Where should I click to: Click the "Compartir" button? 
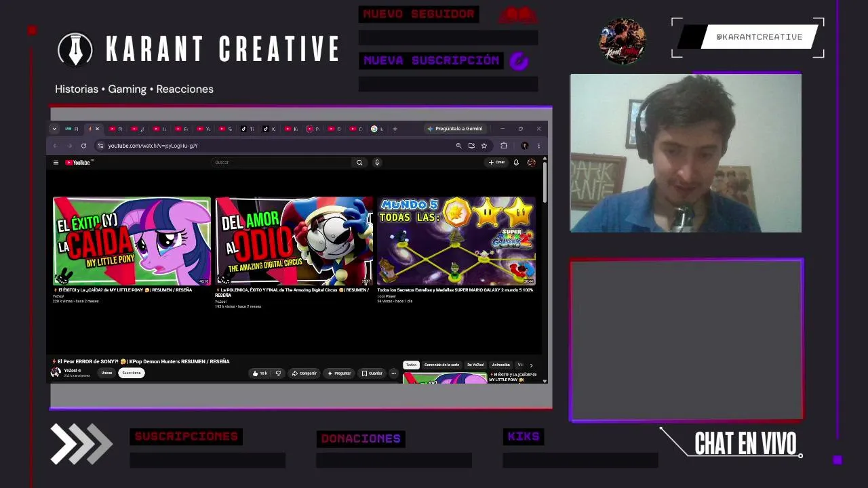pyautogui.click(x=304, y=373)
